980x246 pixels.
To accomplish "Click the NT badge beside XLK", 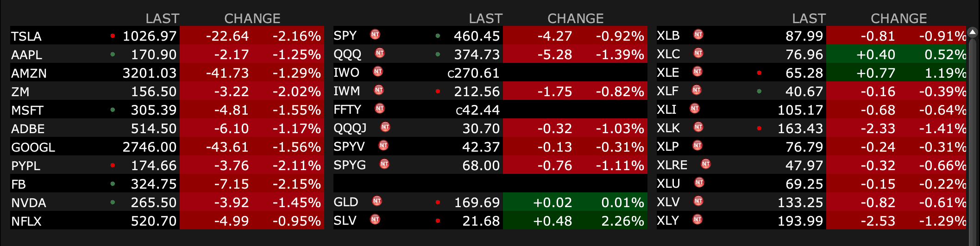I will tap(698, 127).
